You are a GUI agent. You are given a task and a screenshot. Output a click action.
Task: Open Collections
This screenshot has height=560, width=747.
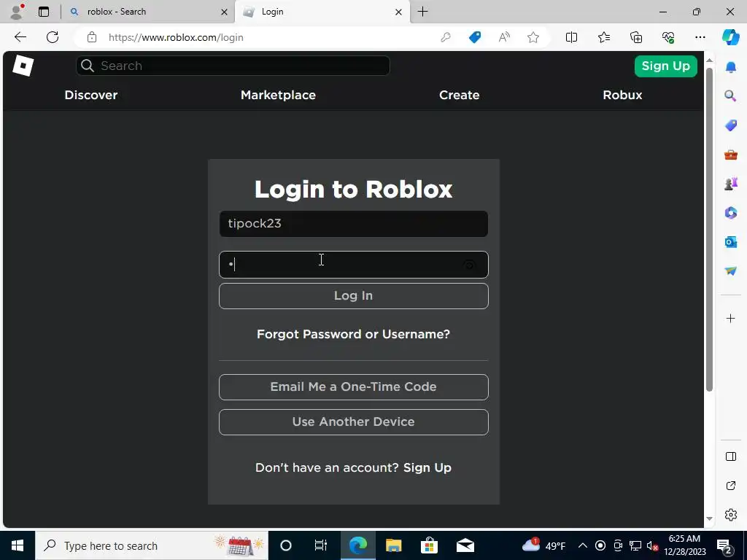(636, 37)
